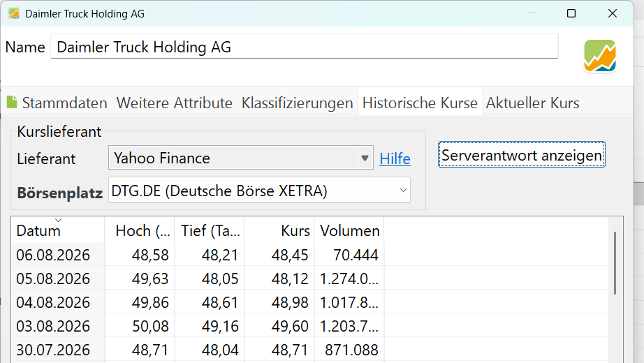Select the row dated 05.08.2026

tap(309, 279)
